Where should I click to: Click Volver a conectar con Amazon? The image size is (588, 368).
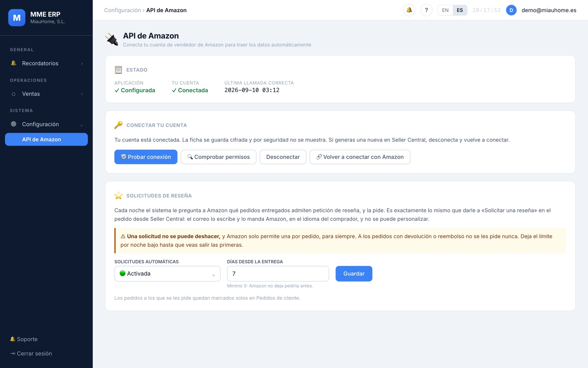pos(360,157)
